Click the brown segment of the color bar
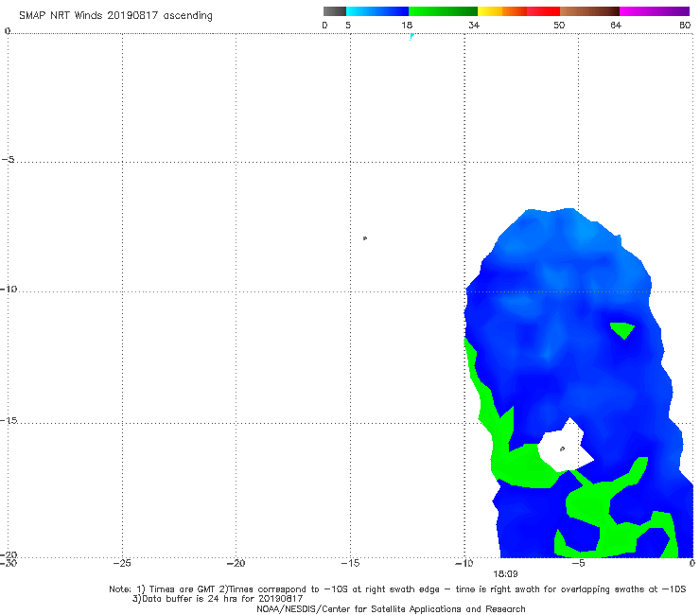Screen dimensions: 700x615 pyautogui.click(x=589, y=11)
